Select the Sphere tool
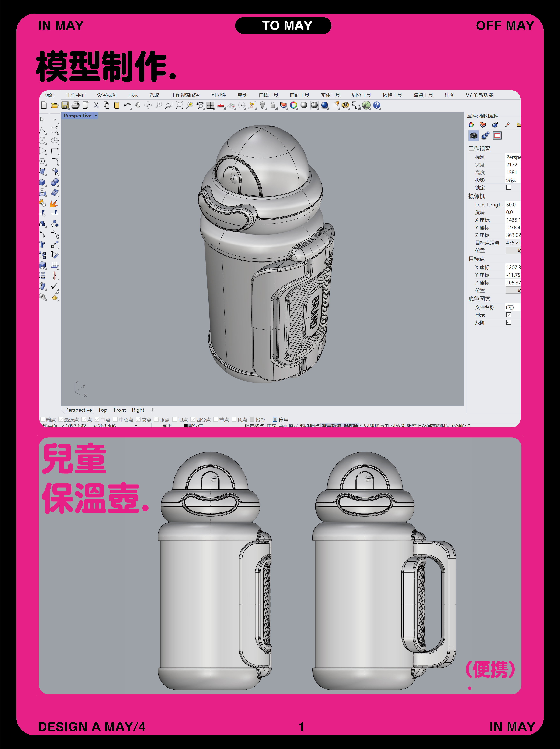Screen dimensions: 560x749 [55, 181]
